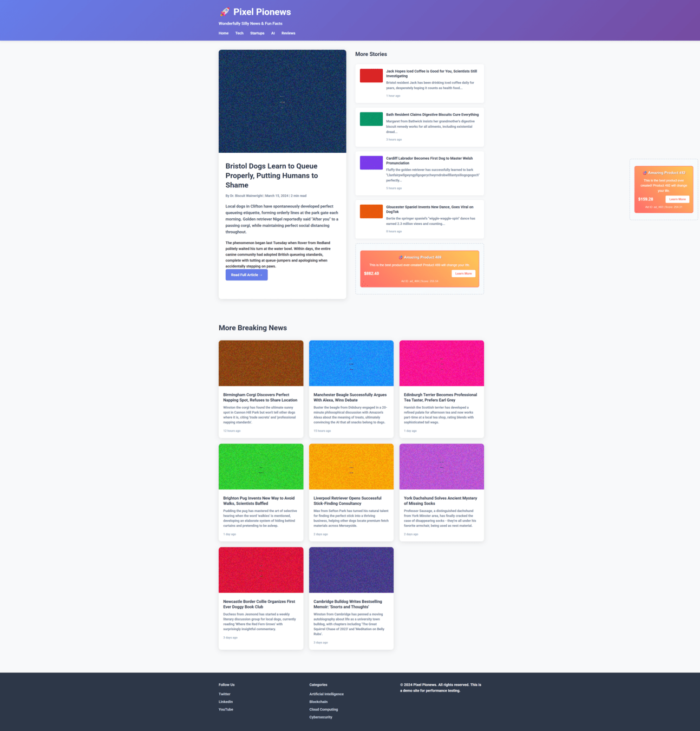Open the Blockchain category link
Viewport: 700px width, 731px height.
(318, 702)
